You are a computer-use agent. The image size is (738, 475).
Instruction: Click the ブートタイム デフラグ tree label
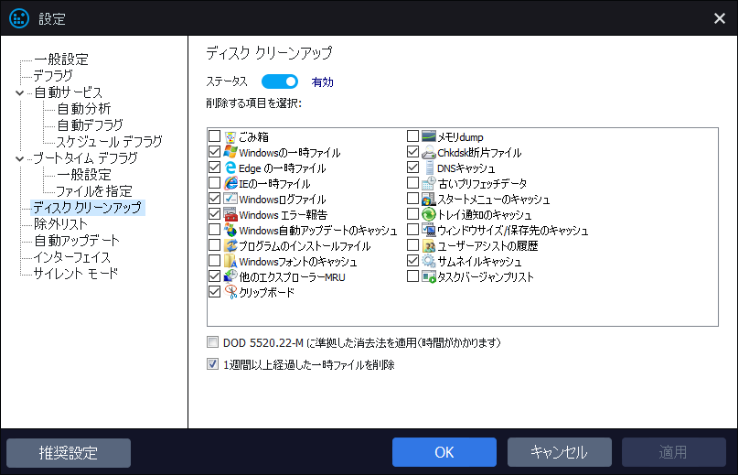(x=85, y=158)
